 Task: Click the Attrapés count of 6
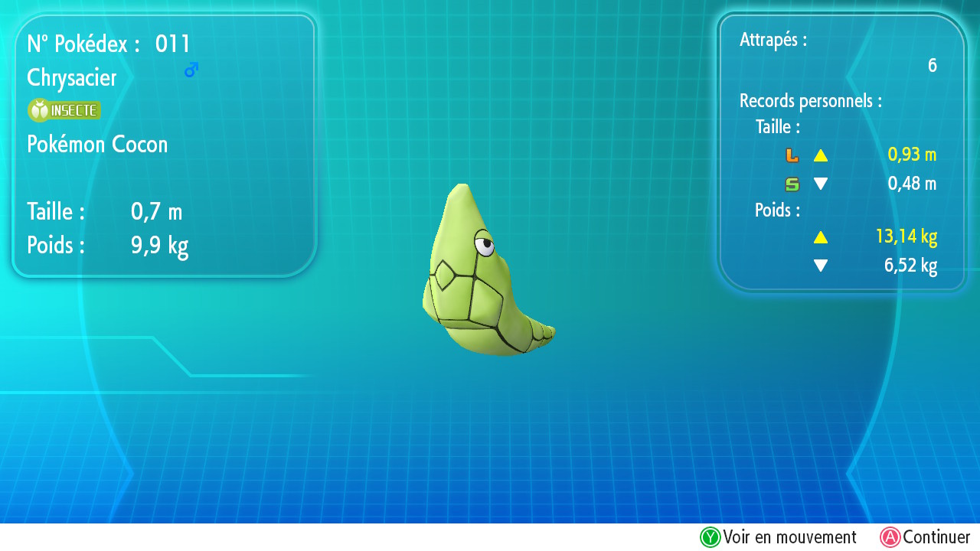(x=932, y=66)
